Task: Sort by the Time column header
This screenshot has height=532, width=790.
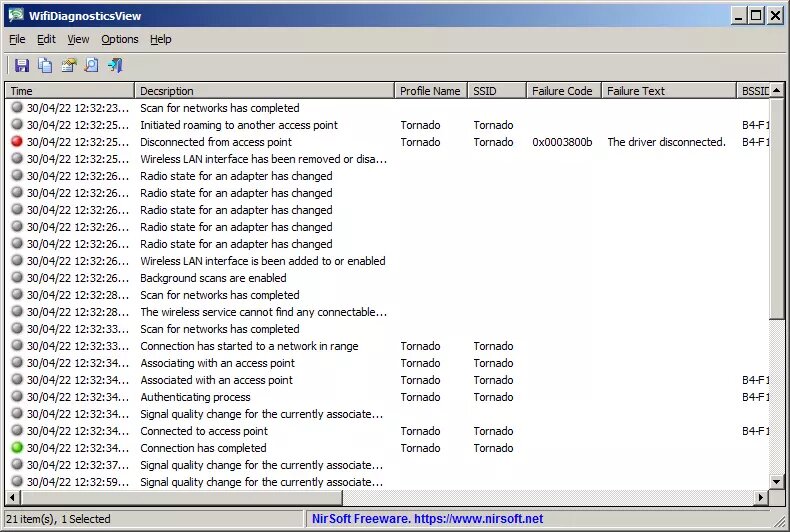Action: [70, 91]
